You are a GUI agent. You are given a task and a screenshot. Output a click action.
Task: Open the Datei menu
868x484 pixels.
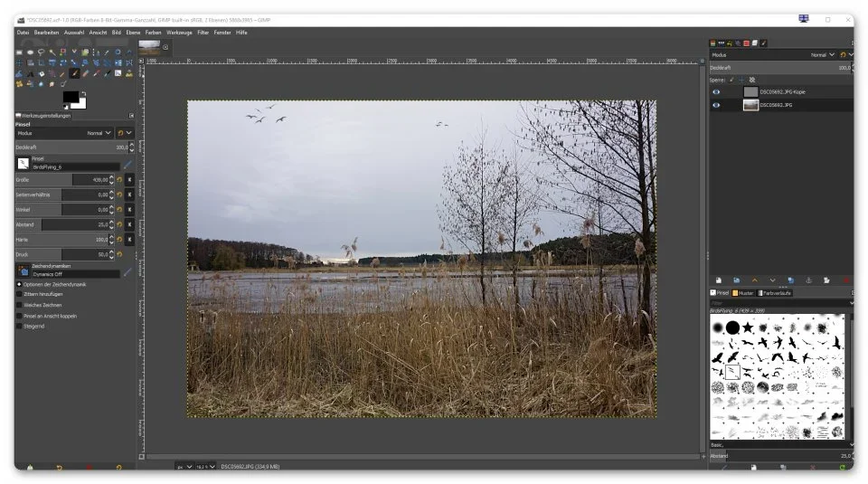(x=23, y=33)
